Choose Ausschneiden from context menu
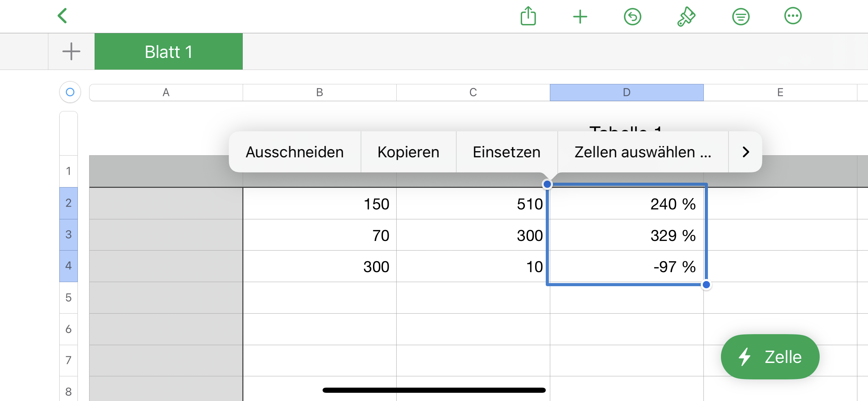 pyautogui.click(x=294, y=152)
